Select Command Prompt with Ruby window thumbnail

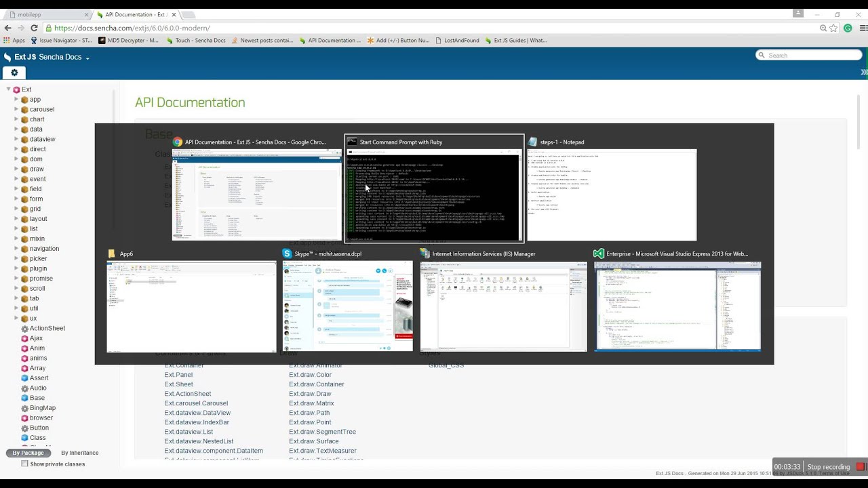click(x=435, y=188)
